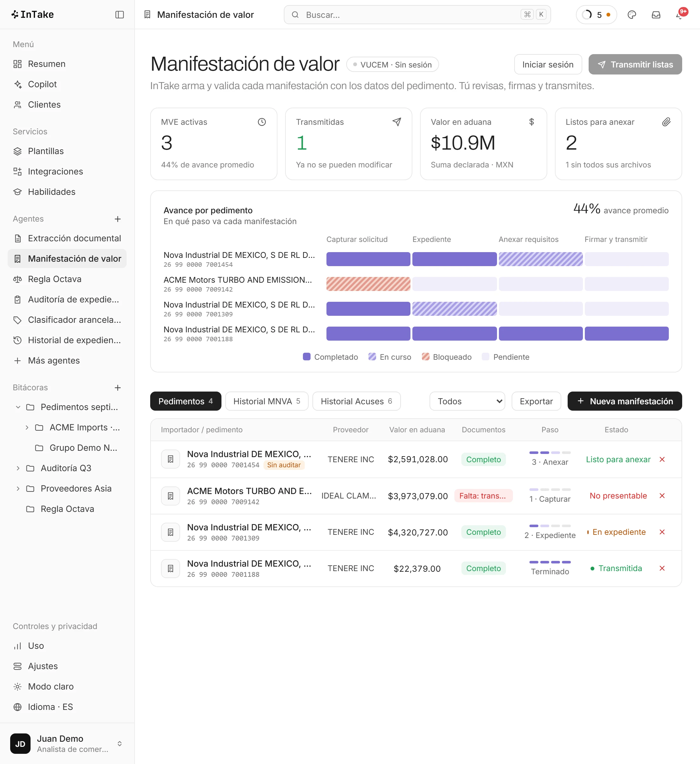Click the Listos para anexar card
Viewport: 700px width, 764px height.
(x=618, y=144)
